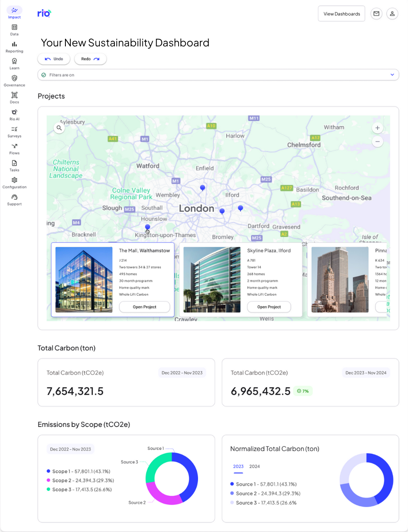This screenshot has height=532, width=408.
Task: Open the Governance shield icon
Action: [x=14, y=78]
